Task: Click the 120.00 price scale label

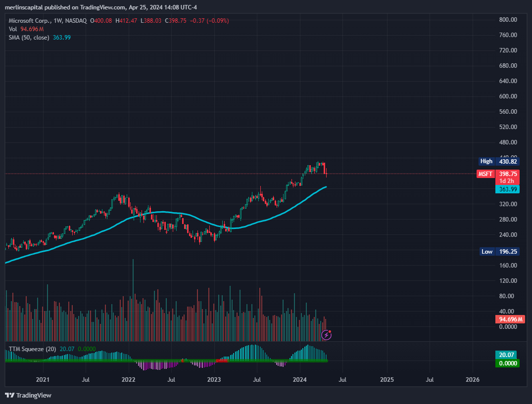Action: tap(508, 281)
